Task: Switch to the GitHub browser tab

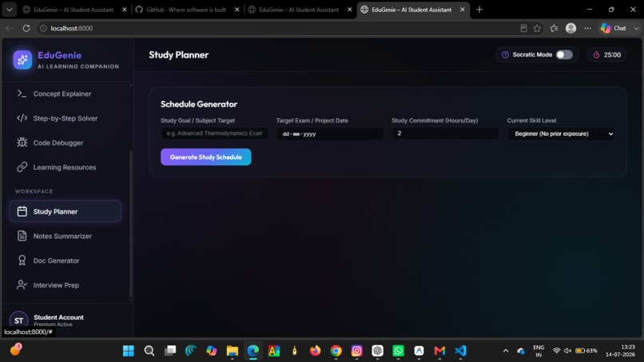Action: click(x=186, y=10)
